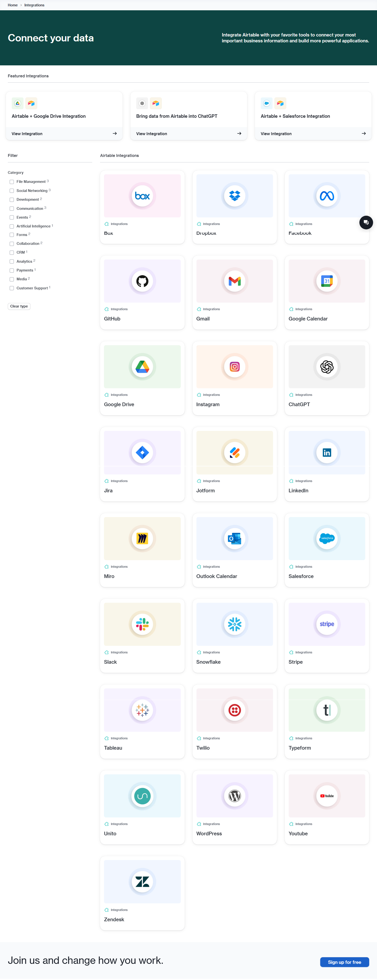The width and height of the screenshot is (377, 980).
Task: Select the Miro logo icon
Action: pyautogui.click(x=142, y=538)
